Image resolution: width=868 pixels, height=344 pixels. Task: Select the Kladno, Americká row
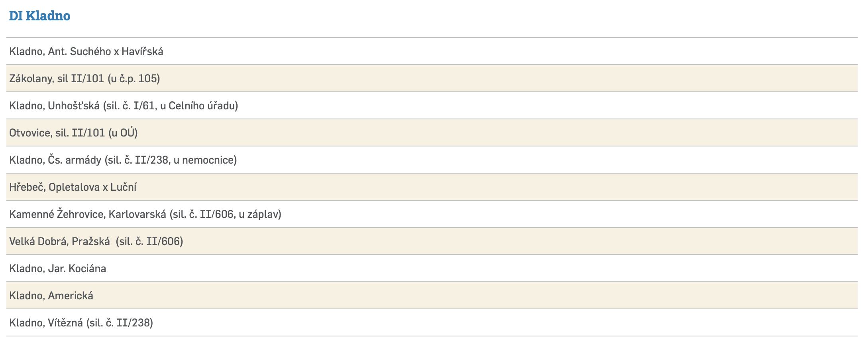point(51,296)
